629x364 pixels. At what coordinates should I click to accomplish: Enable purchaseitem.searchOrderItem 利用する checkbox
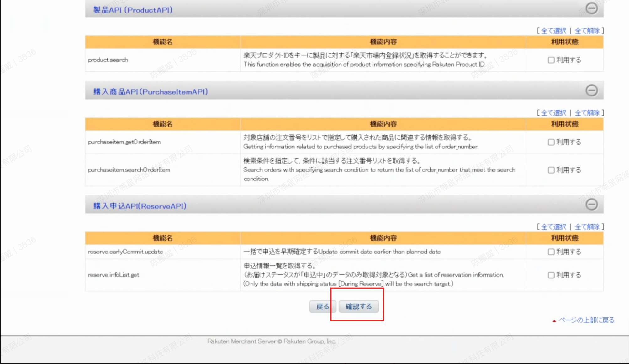pos(551,170)
